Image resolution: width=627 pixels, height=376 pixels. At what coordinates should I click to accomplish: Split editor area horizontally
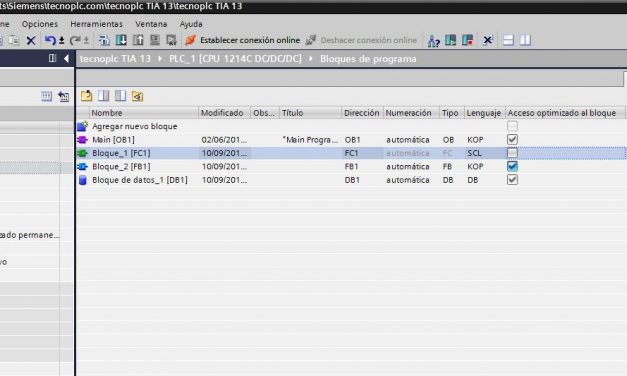pos(508,40)
